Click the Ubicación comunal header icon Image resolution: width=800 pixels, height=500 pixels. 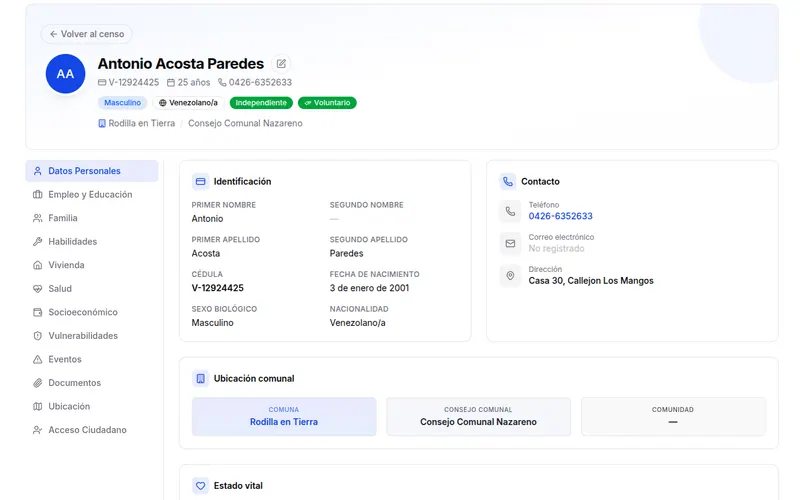(x=201, y=379)
